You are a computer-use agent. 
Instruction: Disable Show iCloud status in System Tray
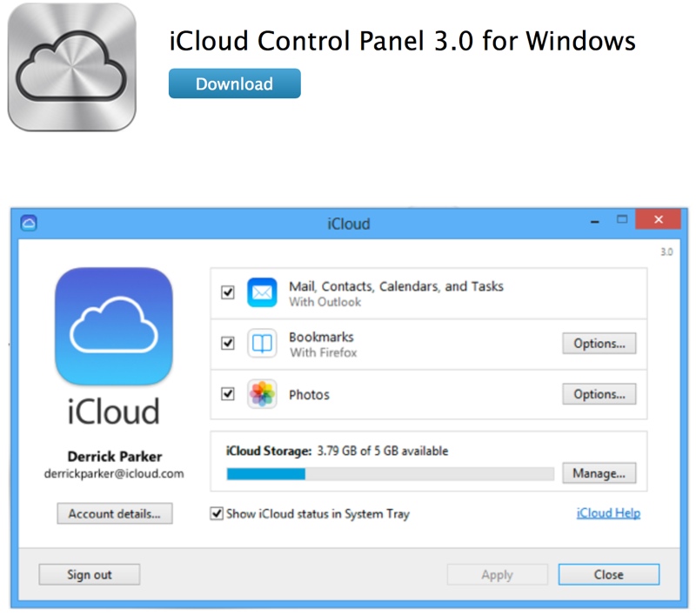pyautogui.click(x=216, y=513)
